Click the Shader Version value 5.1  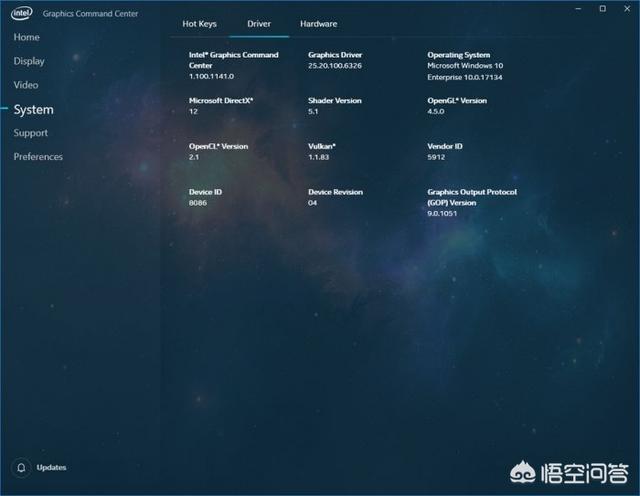(x=313, y=111)
